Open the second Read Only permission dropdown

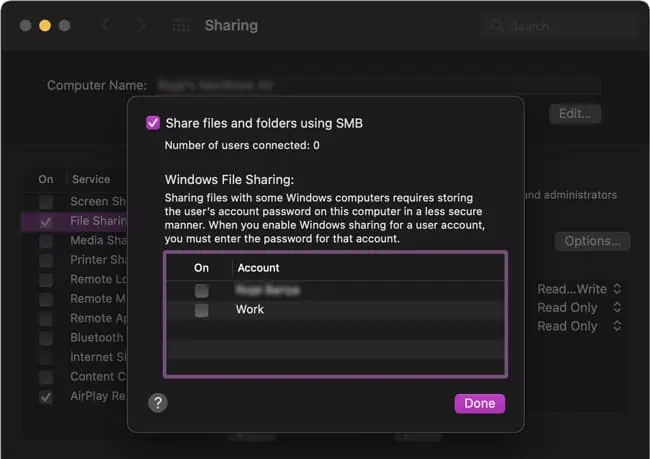click(580, 326)
